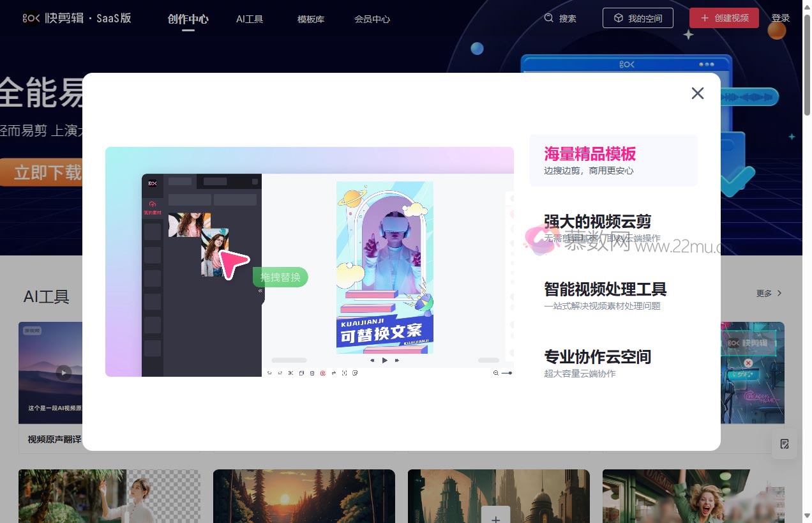
Task: Select the redo icon in the editor toolbar
Action: (x=280, y=373)
